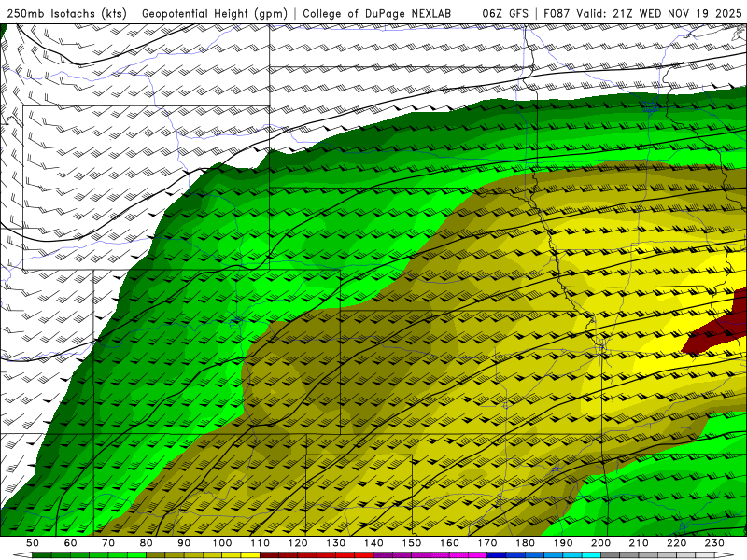Click the "130" color bar label
The width and height of the screenshot is (747, 560).
pyautogui.click(x=336, y=543)
